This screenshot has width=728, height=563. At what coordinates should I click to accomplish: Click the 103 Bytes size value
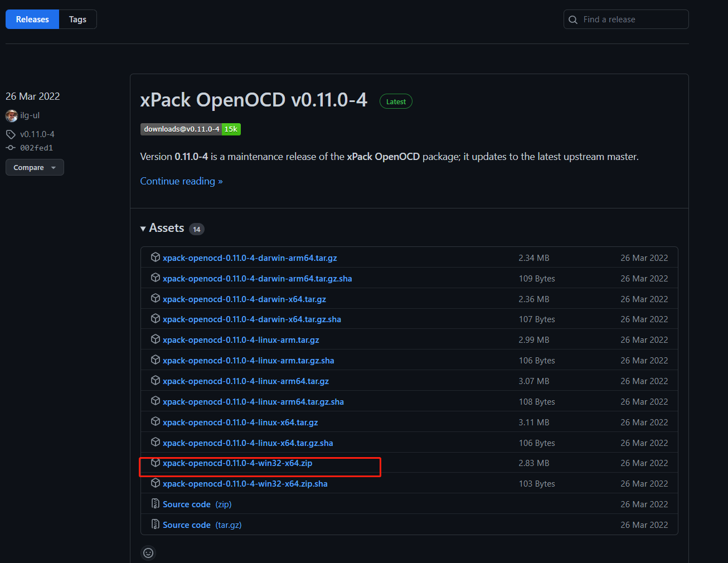pos(537,484)
